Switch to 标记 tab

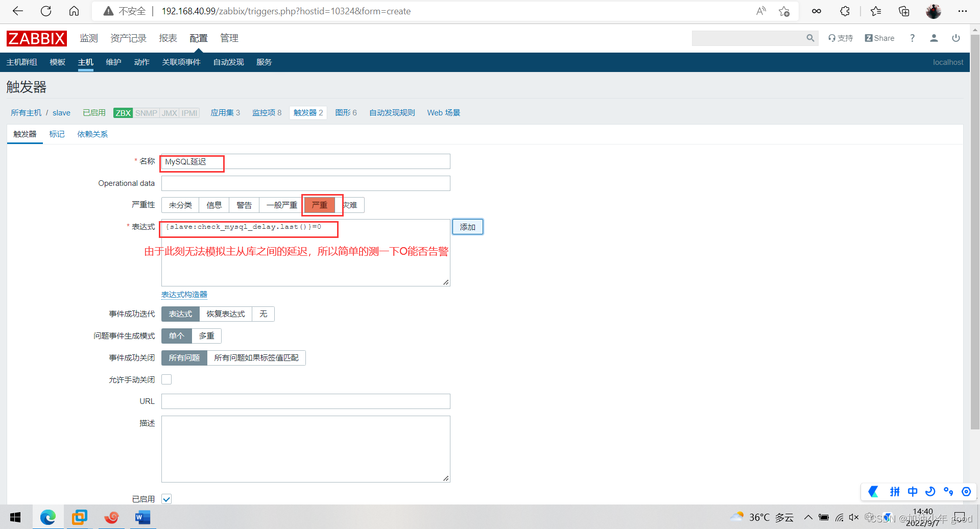pos(57,134)
